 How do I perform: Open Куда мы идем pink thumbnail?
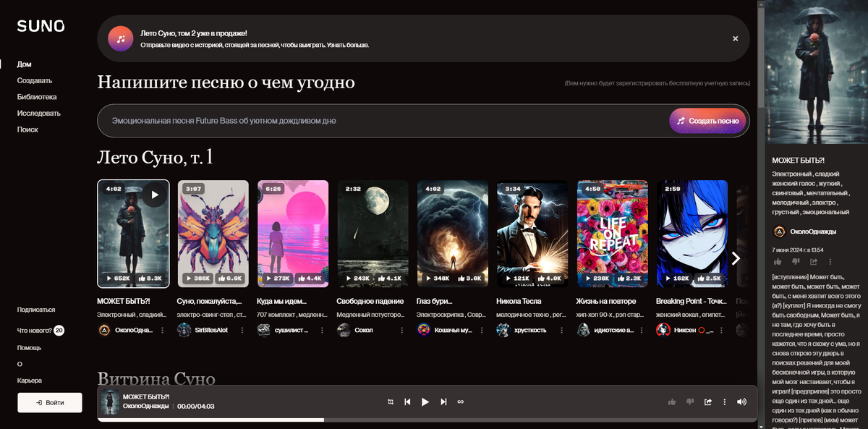293,234
